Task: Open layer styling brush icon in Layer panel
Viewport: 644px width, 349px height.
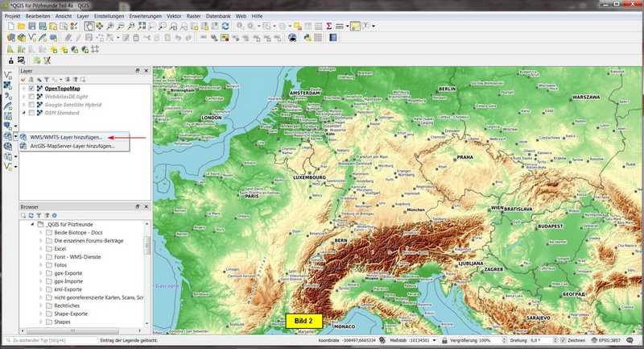Action: pos(23,79)
